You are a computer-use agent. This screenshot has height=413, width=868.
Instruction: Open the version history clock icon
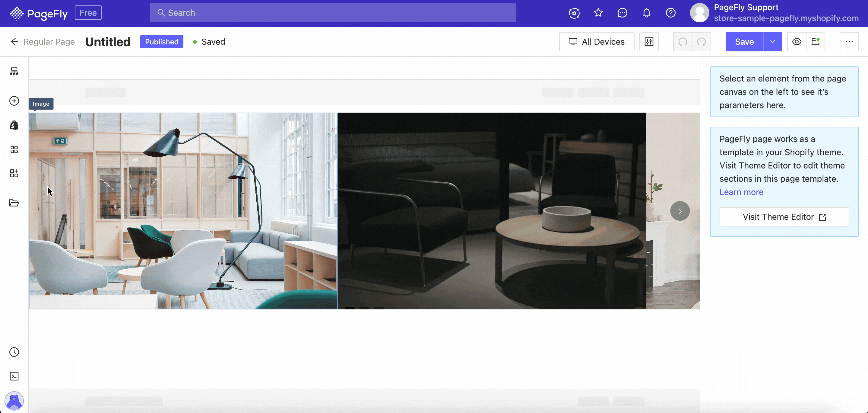14,352
